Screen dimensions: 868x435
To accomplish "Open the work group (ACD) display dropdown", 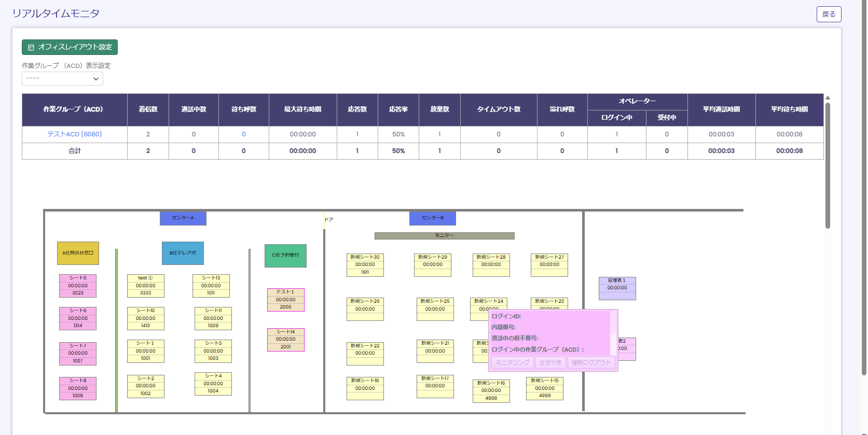I will (62, 79).
